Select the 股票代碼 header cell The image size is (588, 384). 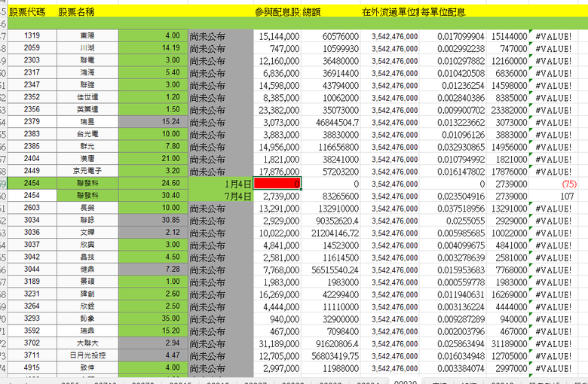tap(32, 12)
